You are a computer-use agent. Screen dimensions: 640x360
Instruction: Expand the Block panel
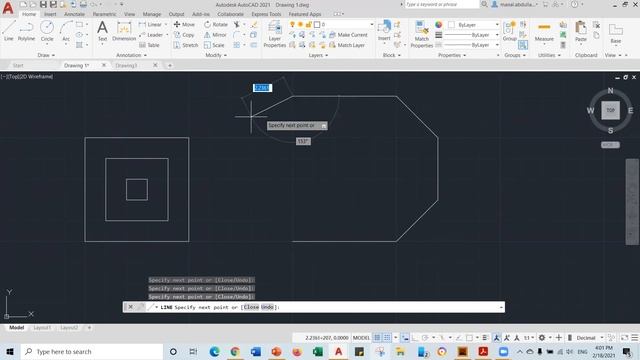(391, 55)
